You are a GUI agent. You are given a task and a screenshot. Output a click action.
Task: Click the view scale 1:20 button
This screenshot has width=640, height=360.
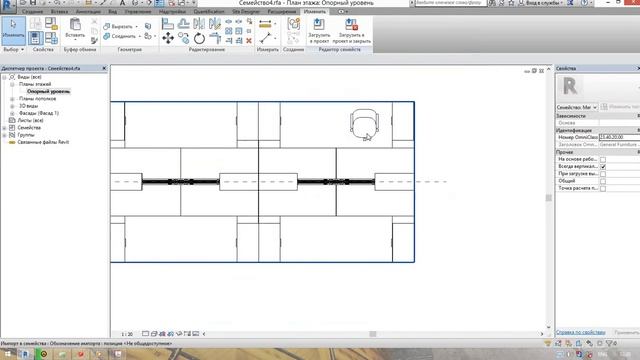[127, 334]
